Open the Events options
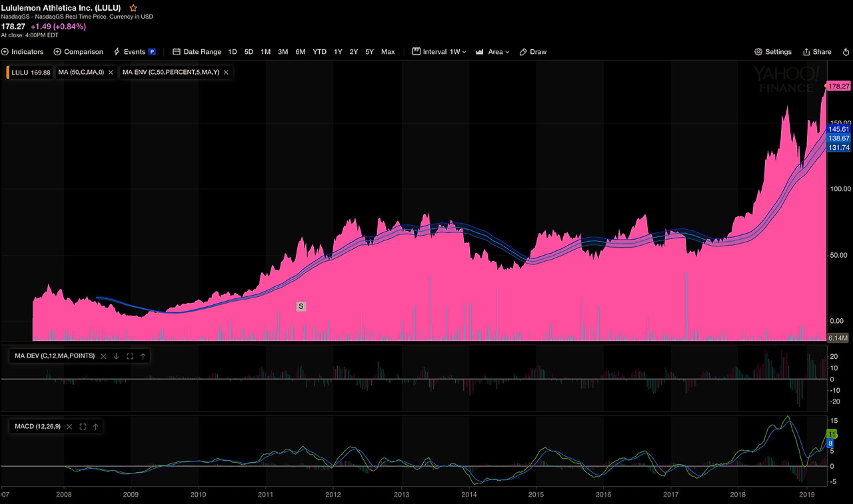Viewport: 853px width, 504px height. coord(129,52)
